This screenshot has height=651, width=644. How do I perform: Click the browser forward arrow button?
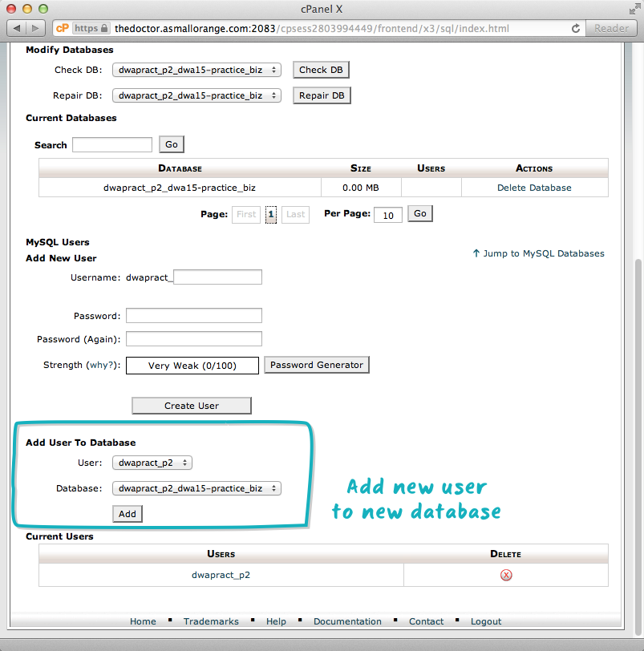[36, 28]
